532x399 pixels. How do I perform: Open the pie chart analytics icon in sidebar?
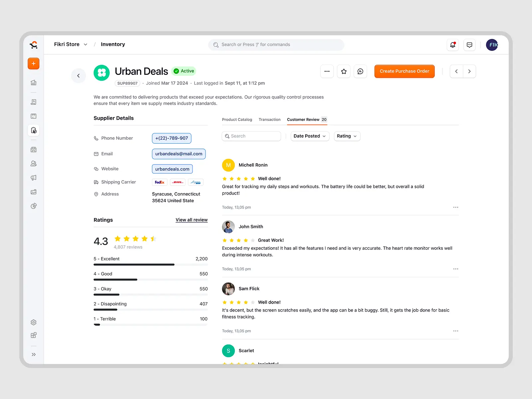coord(34,206)
